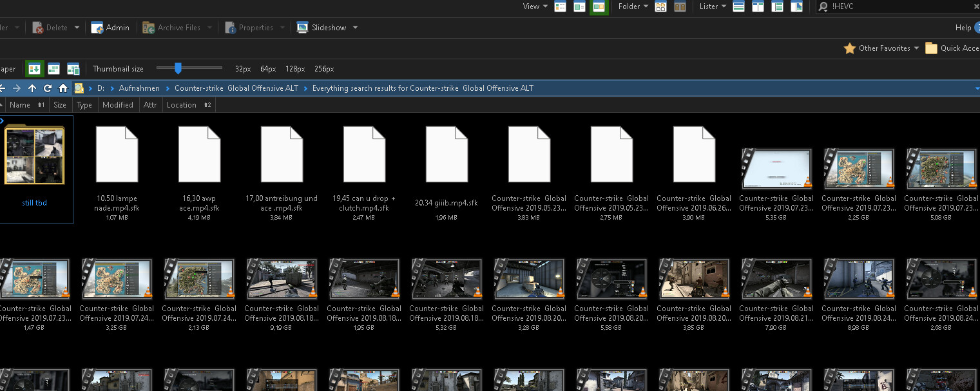This screenshot has height=391, width=980.
Task: Toggle the icon immediately left of Thumbnail size
Action: click(73, 69)
